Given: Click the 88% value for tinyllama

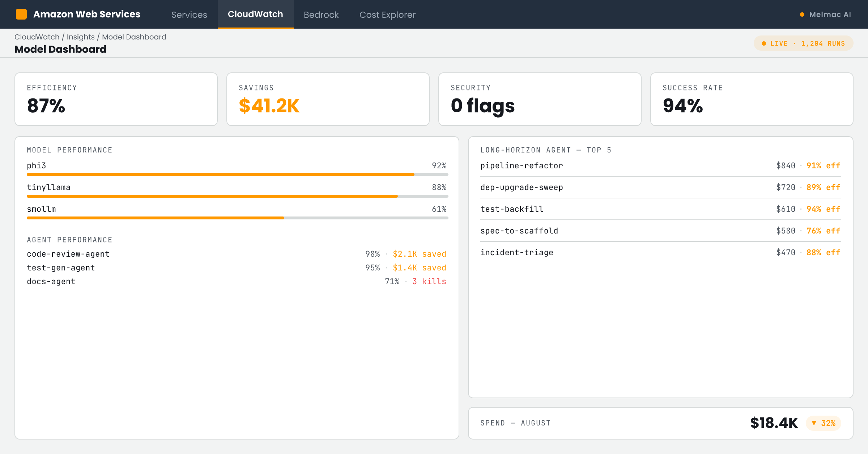Looking at the screenshot, I should [x=439, y=188].
